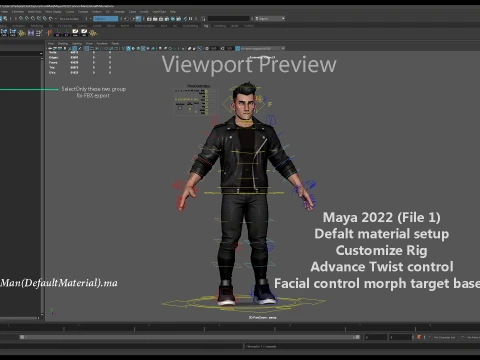The width and height of the screenshot is (480, 360).
Task: Open the Generate menu
Action: [x=119, y=12]
